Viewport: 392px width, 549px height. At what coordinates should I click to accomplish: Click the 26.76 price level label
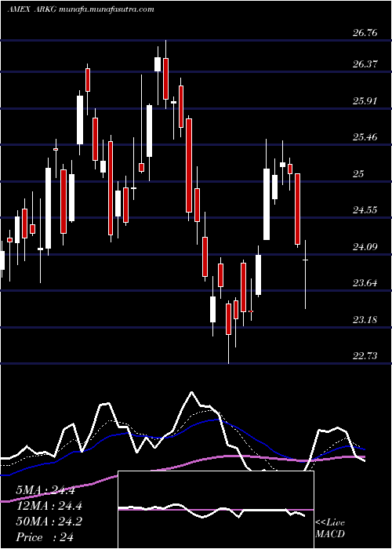365,33
